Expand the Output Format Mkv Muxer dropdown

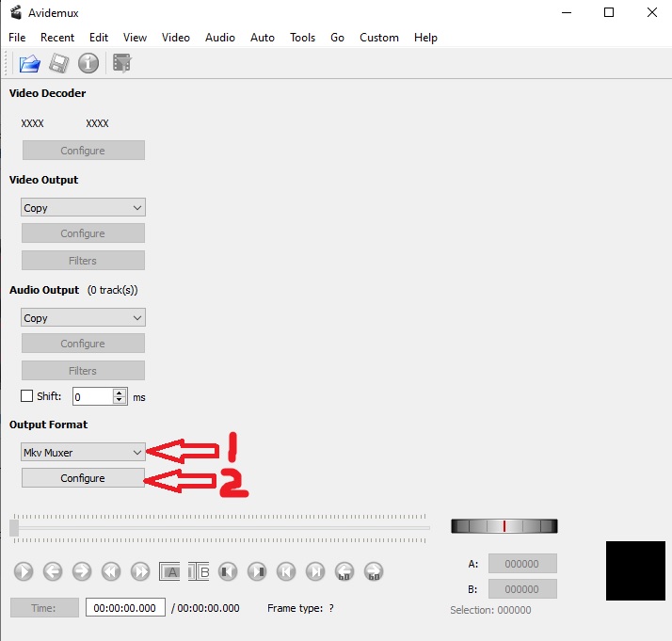(83, 453)
